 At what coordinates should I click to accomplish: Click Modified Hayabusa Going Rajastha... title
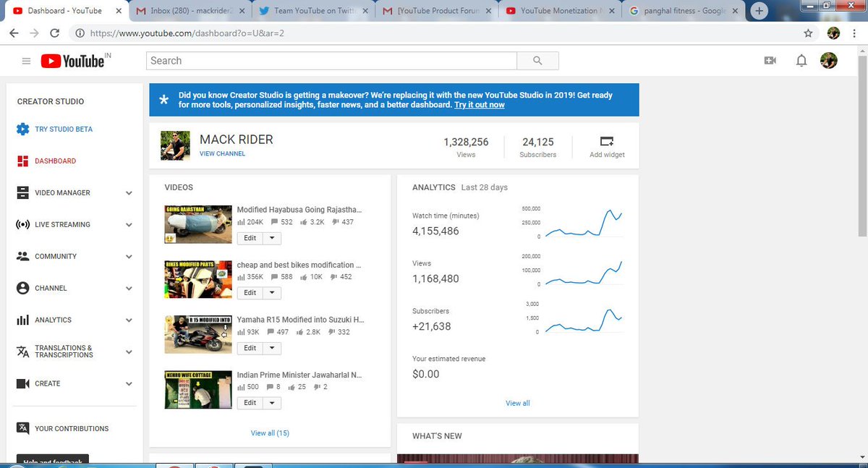[x=299, y=210]
